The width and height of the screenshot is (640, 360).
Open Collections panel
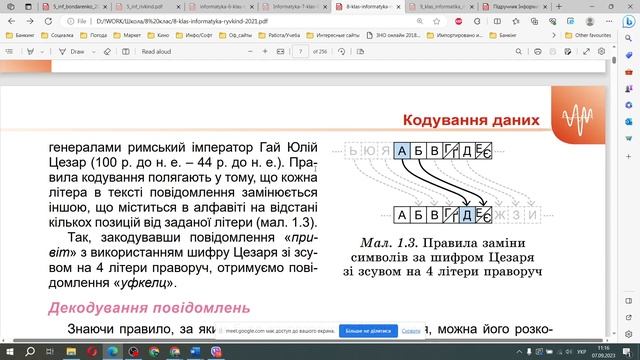pos(534,21)
